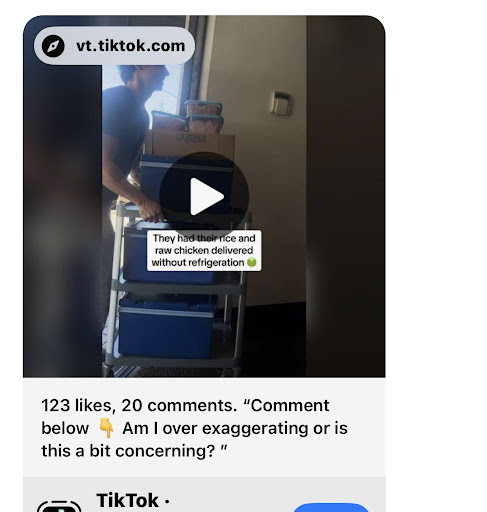
Task: Play the TikTok video preview
Action: click(204, 196)
